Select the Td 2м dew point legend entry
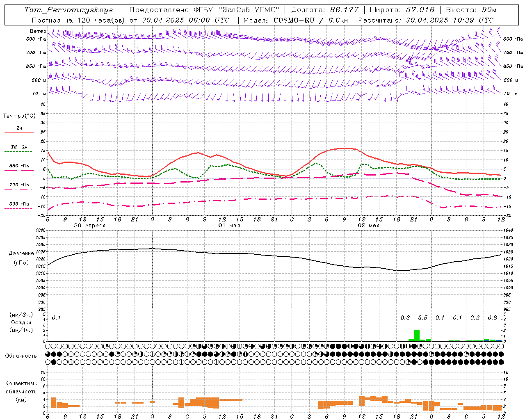525x420 pixels. point(19,147)
